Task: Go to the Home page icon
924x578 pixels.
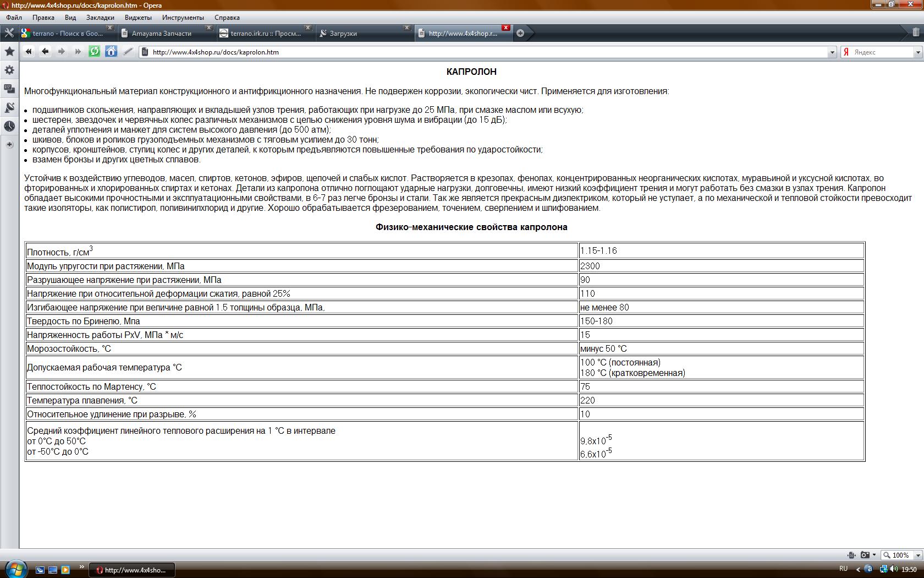Action: point(111,52)
